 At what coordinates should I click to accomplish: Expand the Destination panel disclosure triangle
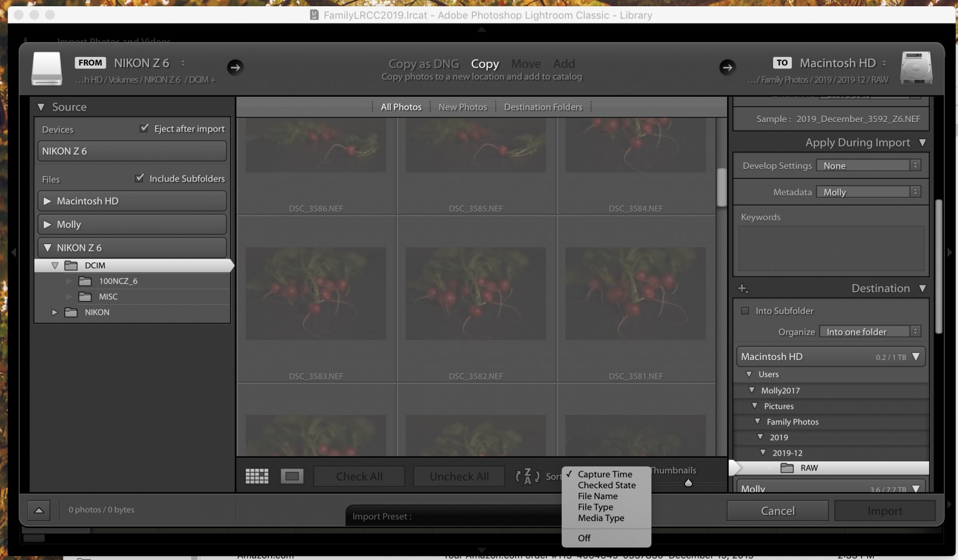[923, 288]
